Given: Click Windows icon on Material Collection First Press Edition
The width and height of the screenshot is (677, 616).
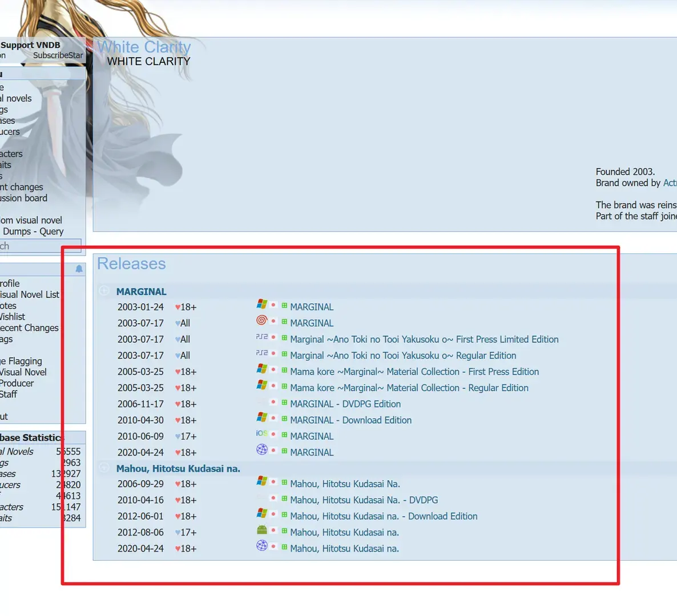Looking at the screenshot, I should [x=261, y=369].
